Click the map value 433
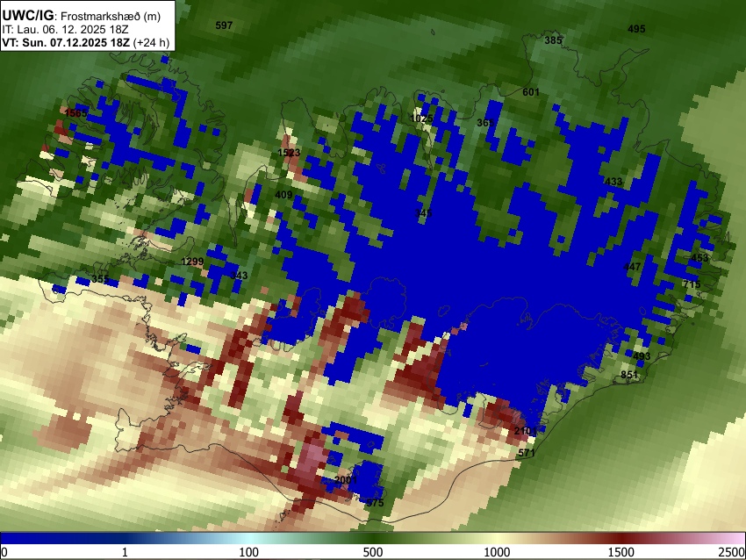Image resolution: width=746 pixels, height=560 pixels. pyautogui.click(x=613, y=182)
